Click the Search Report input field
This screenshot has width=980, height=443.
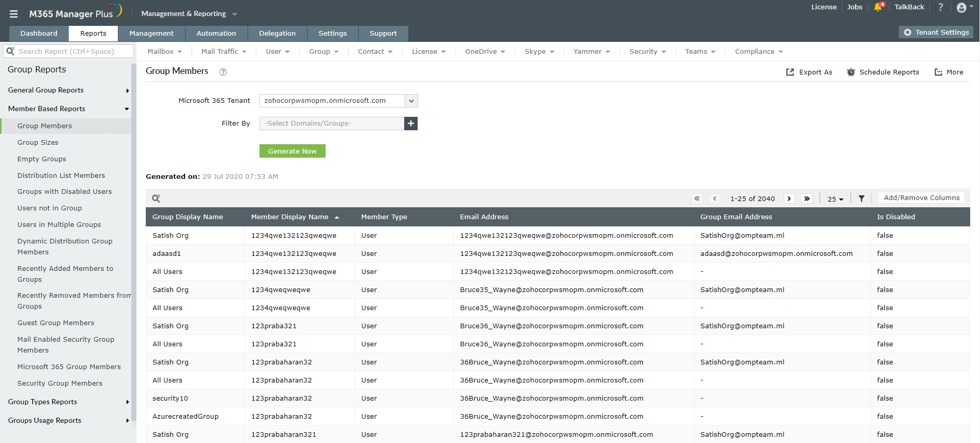(x=72, y=52)
